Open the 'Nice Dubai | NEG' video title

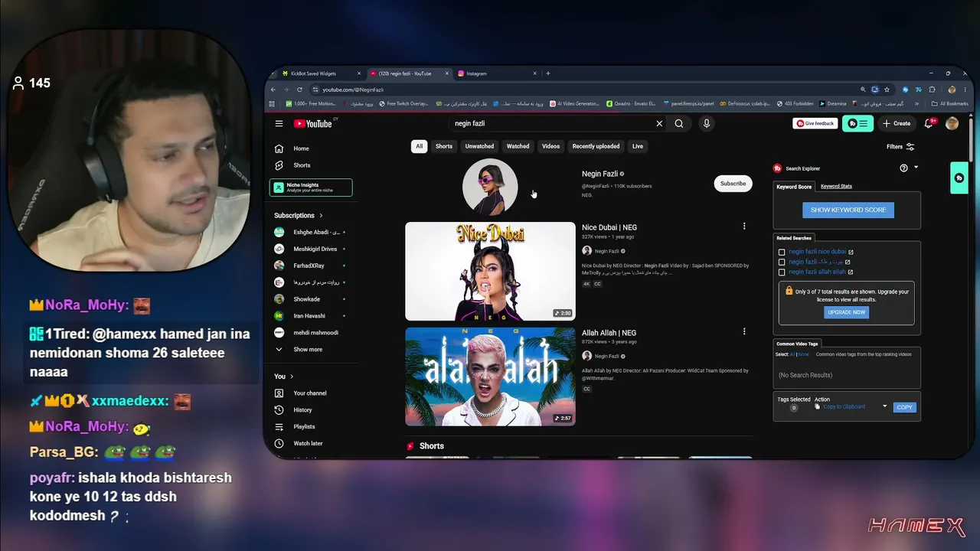click(609, 227)
